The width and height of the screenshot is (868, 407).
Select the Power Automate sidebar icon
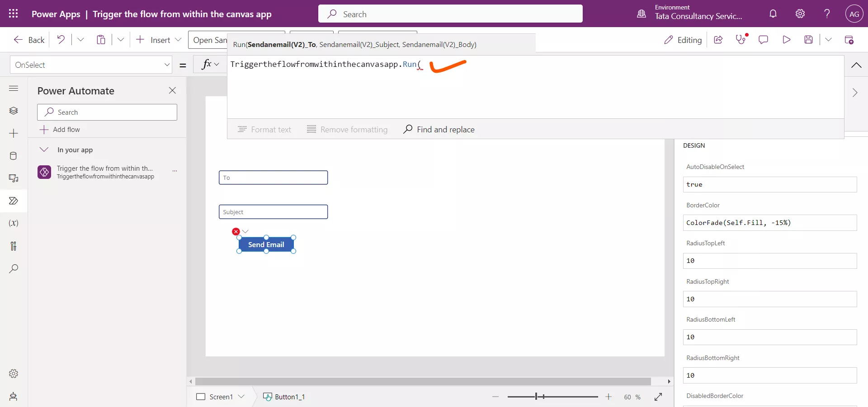14,201
